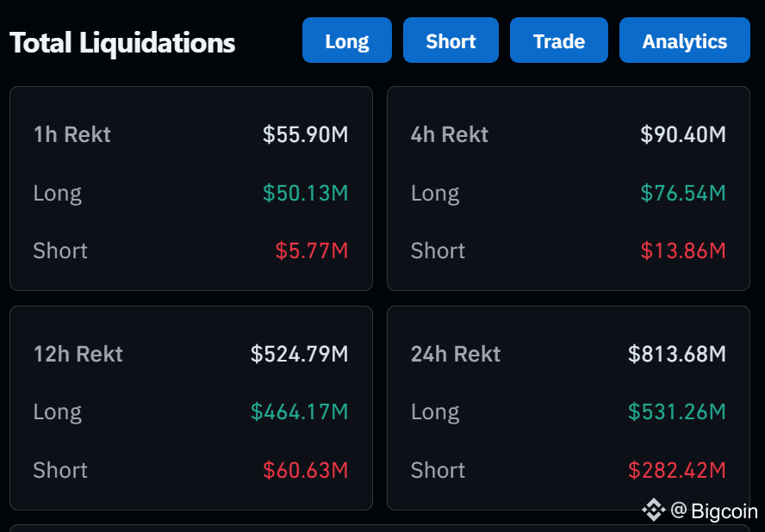Click the 4h long amount $76.54M
The width and height of the screenshot is (765, 532).
click(x=683, y=193)
